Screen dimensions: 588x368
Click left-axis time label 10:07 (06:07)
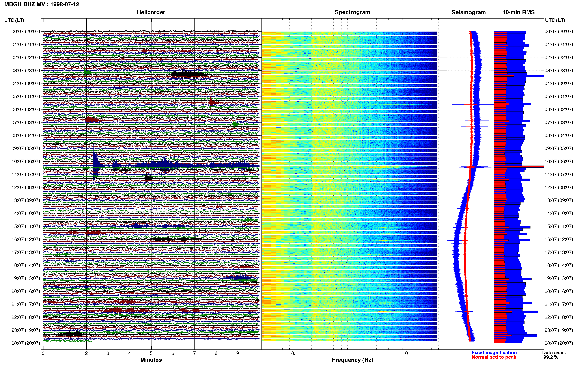(x=26, y=161)
